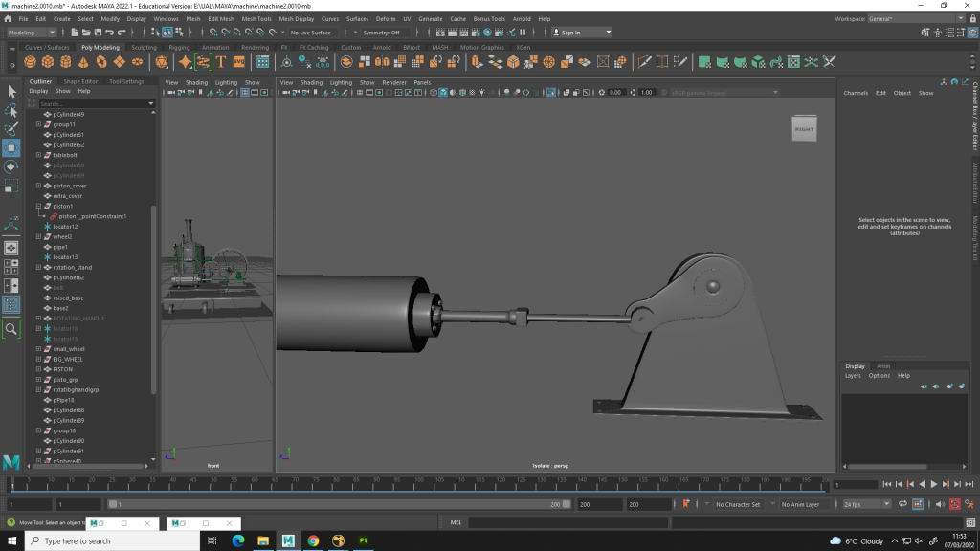Open the Channels menu in Channel Box
Image resolution: width=980 pixels, height=551 pixels.
pos(856,93)
